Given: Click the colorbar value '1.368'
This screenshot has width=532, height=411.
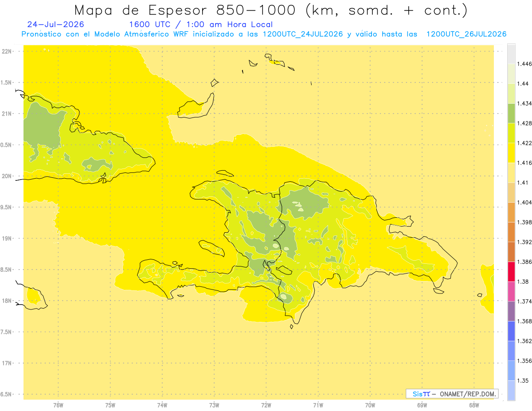Looking at the screenshot, I should pyautogui.click(x=524, y=321).
